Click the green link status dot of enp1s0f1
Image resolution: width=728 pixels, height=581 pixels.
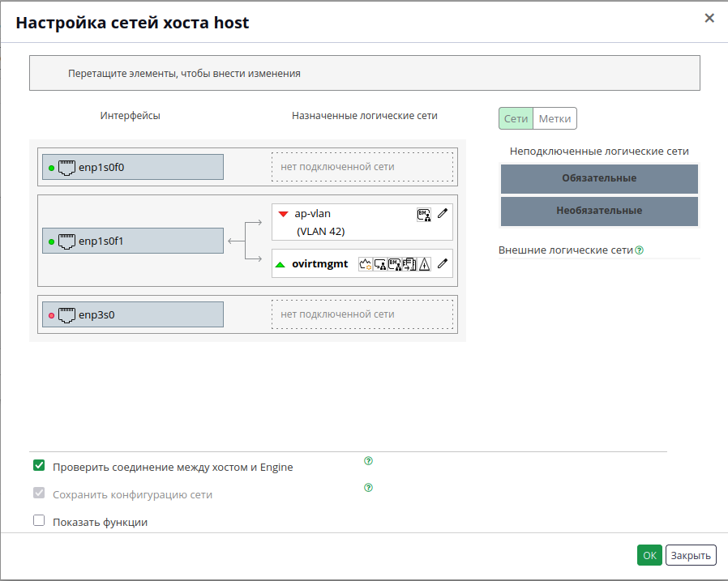(x=52, y=241)
